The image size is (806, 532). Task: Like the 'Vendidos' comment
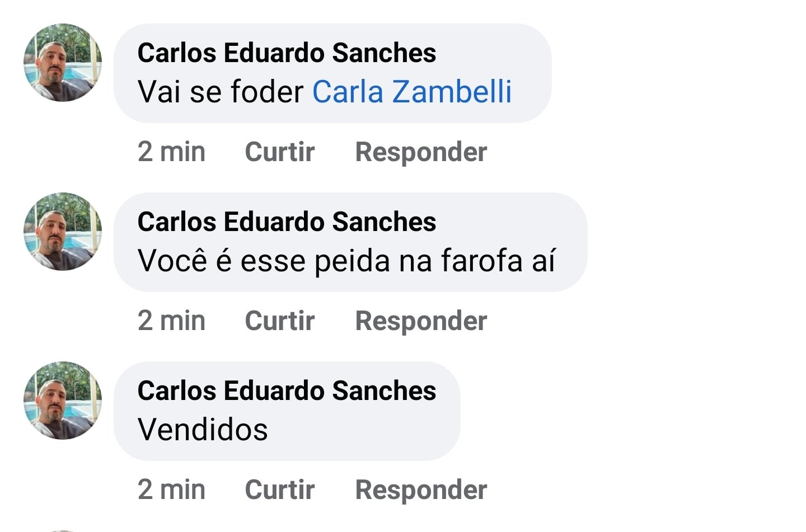[280, 490]
